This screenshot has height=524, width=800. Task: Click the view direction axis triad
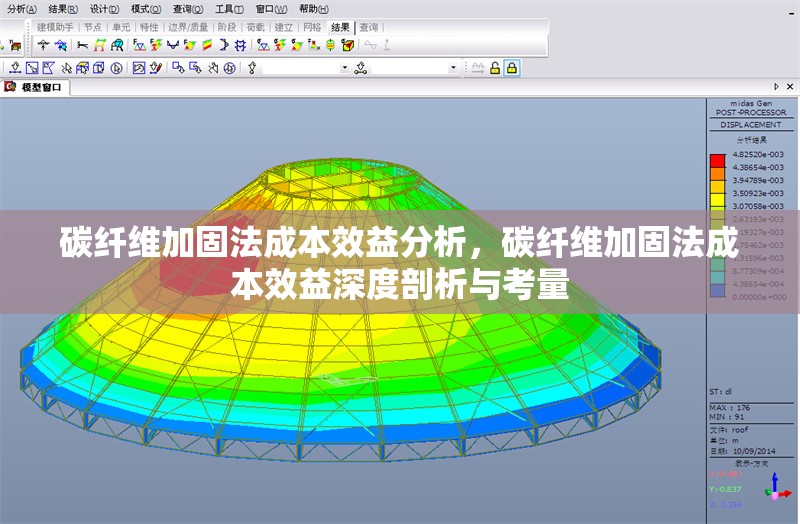777,486
